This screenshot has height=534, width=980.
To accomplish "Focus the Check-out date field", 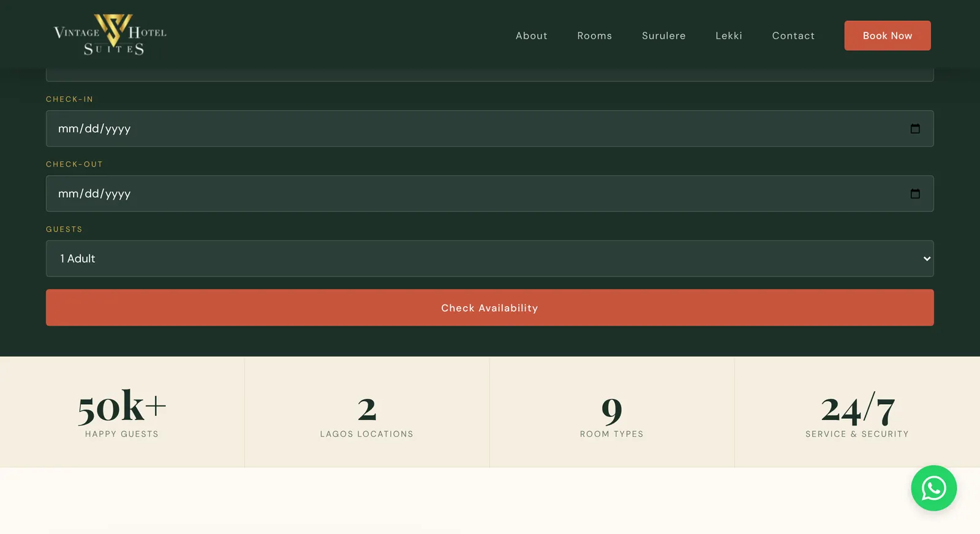I will point(490,194).
